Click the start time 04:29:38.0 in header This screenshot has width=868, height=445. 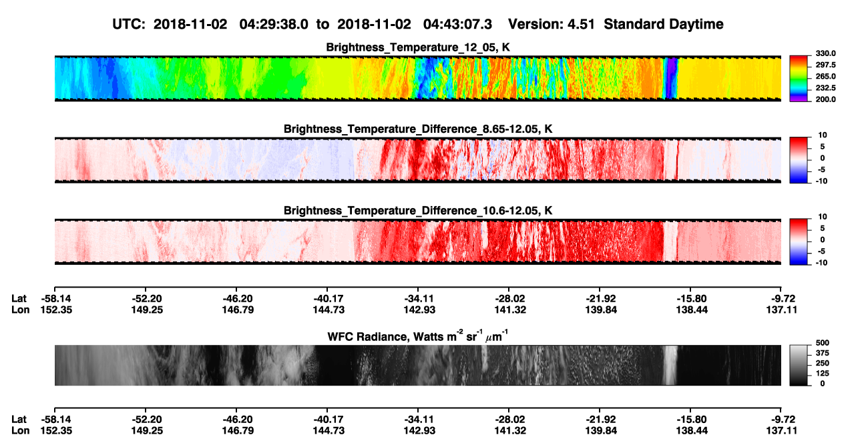pos(274,24)
